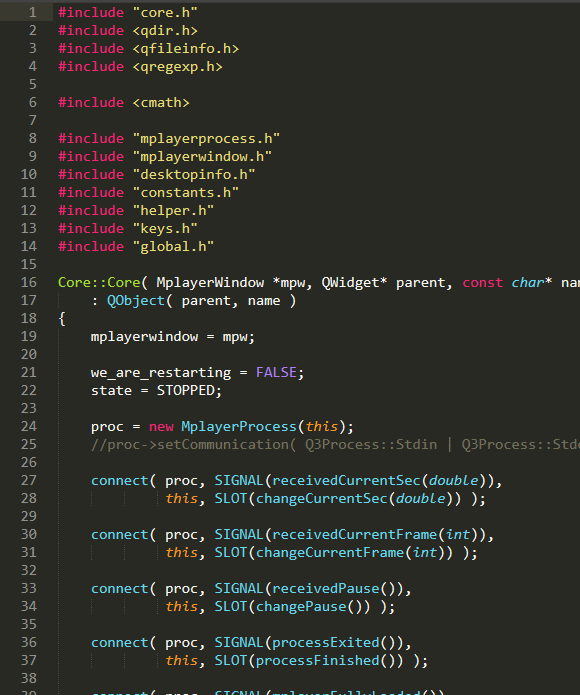Click the "desktopinfo.h" include string
The height and width of the screenshot is (695, 580).
point(194,175)
